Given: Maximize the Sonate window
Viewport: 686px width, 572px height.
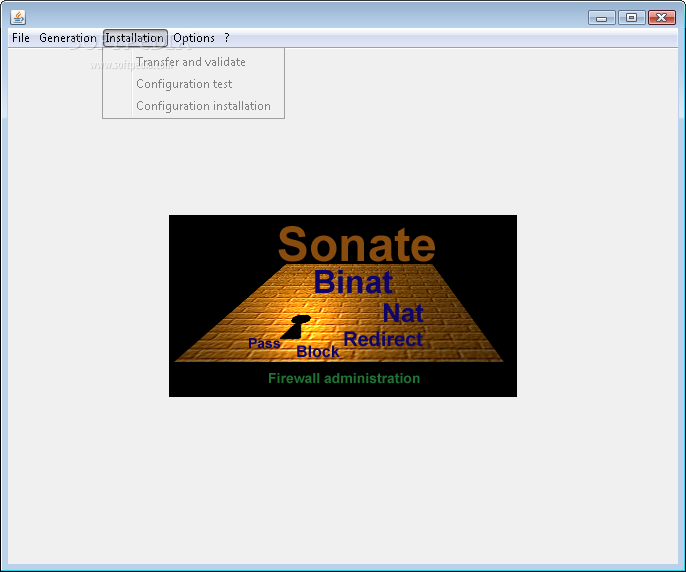Looking at the screenshot, I should [x=631, y=18].
